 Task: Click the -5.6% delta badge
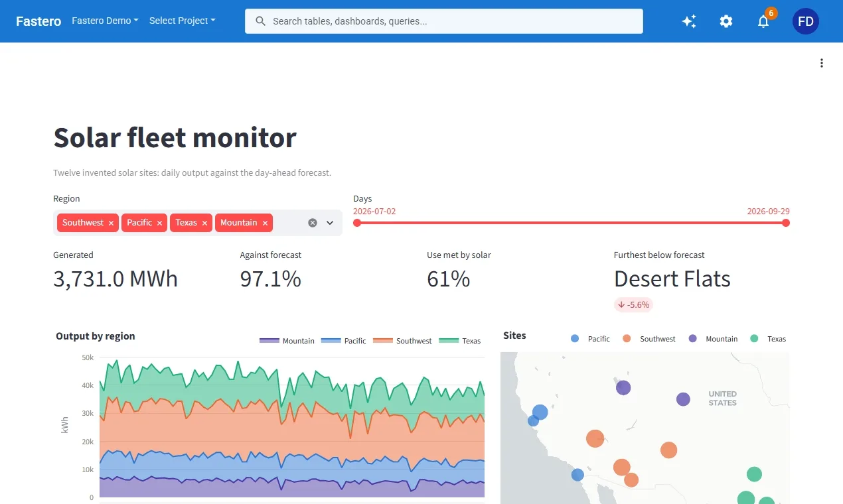click(633, 305)
